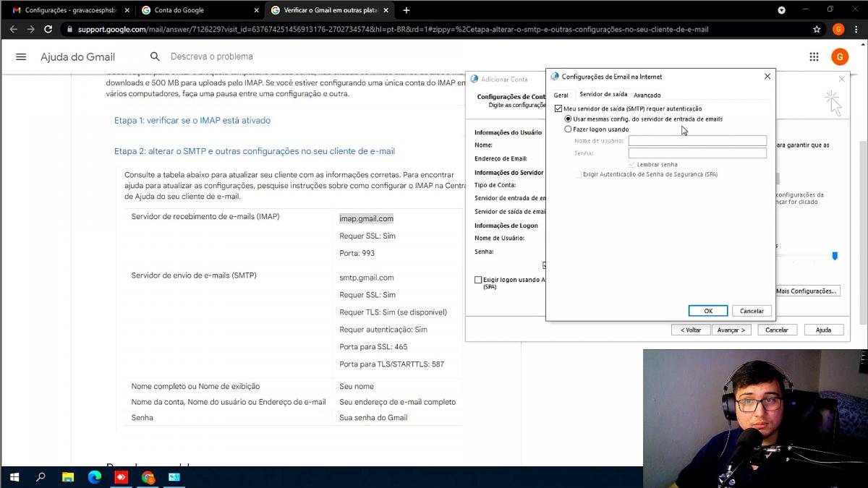
Task: Toggle Exigir Autenticação de Senha de Segurança checkbox
Action: coord(578,174)
